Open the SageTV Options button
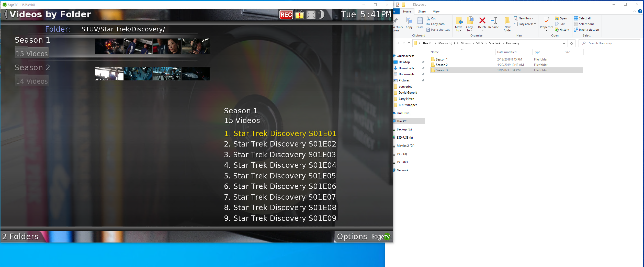The image size is (644, 267). point(352,237)
